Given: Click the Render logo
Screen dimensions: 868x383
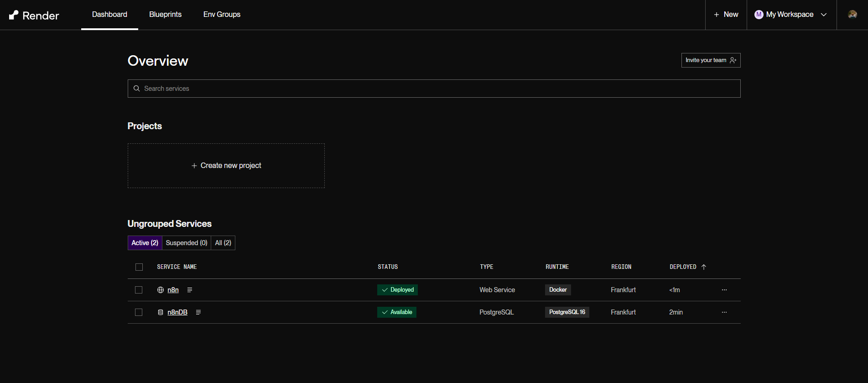Looking at the screenshot, I should pos(34,15).
